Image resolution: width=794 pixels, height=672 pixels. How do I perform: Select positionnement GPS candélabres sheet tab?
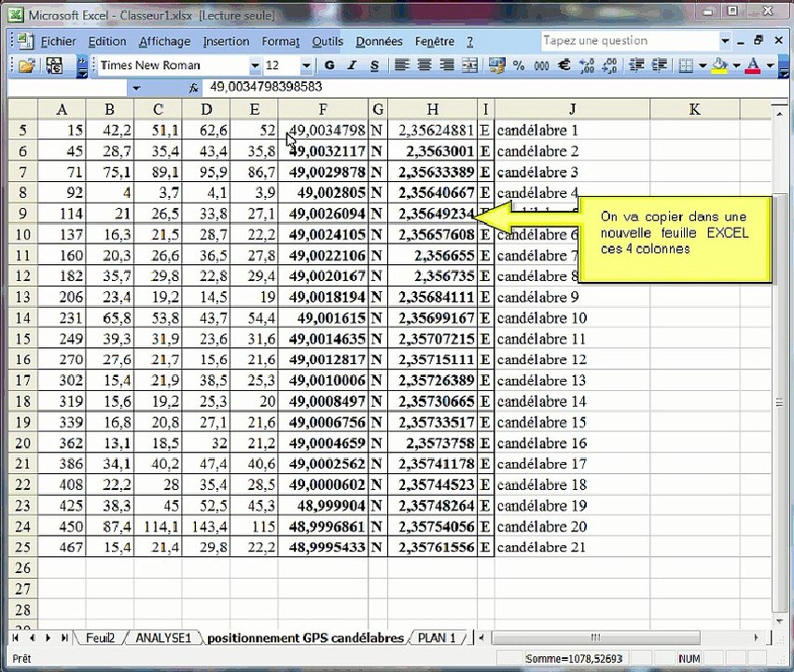[305, 638]
